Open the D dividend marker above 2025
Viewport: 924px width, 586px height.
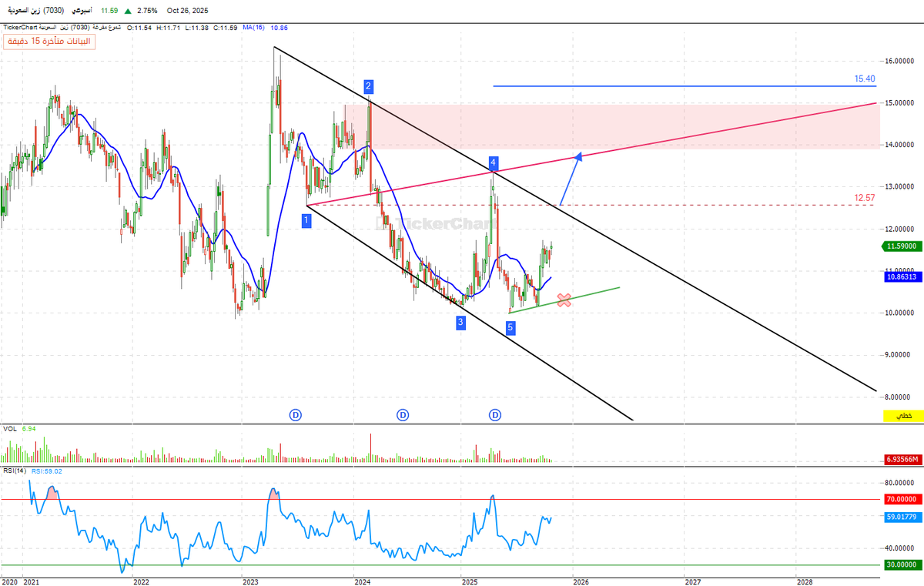(x=495, y=415)
